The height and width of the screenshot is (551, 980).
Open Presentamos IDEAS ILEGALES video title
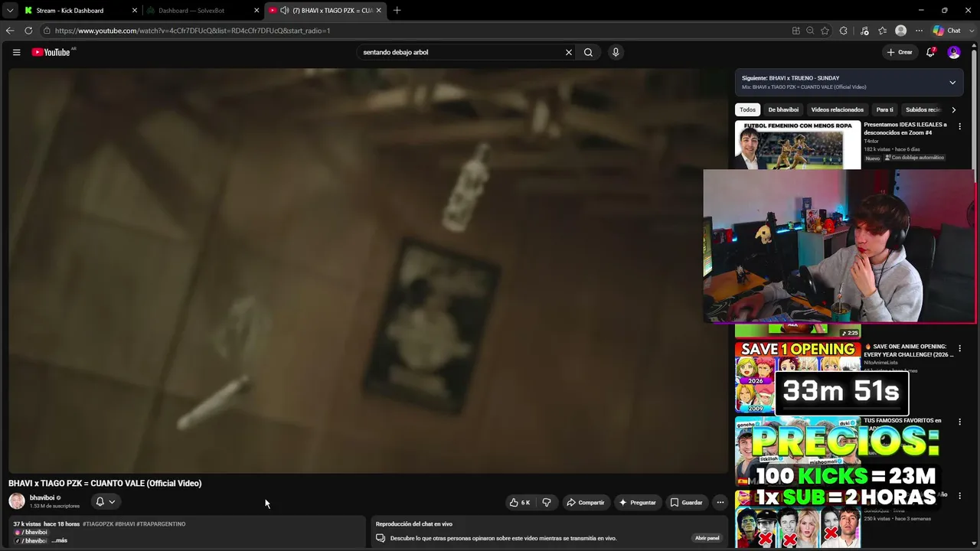click(x=905, y=129)
